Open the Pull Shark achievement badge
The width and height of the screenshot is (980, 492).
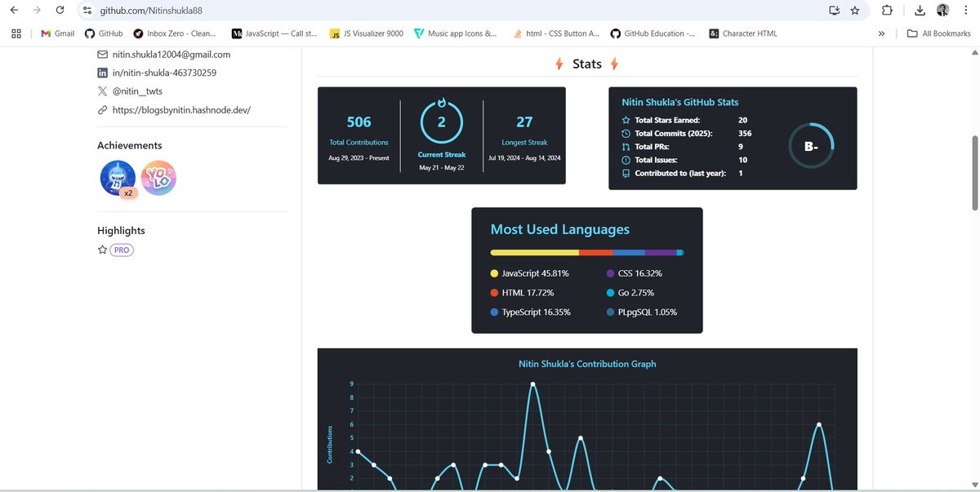point(118,178)
